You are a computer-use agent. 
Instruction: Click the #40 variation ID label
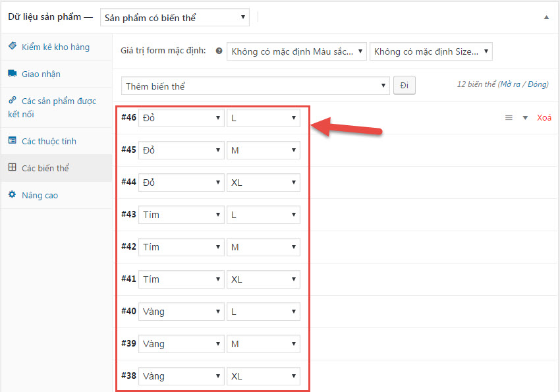[128, 311]
